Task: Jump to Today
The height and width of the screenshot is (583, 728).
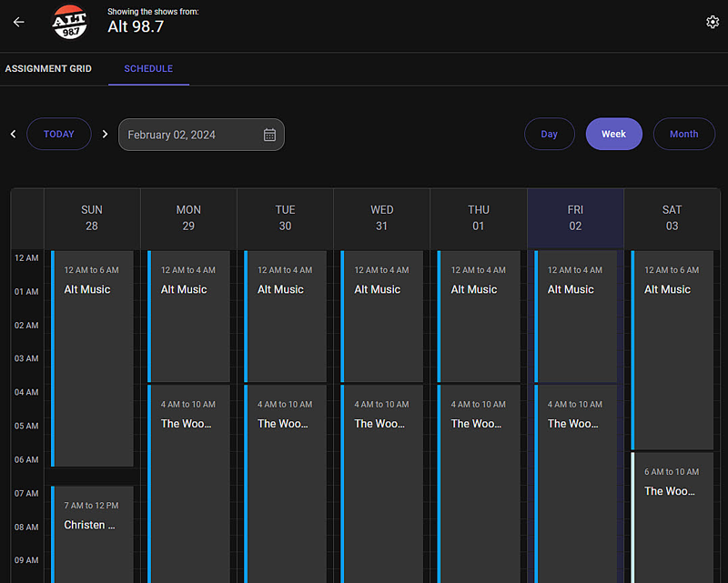Action: coord(59,134)
